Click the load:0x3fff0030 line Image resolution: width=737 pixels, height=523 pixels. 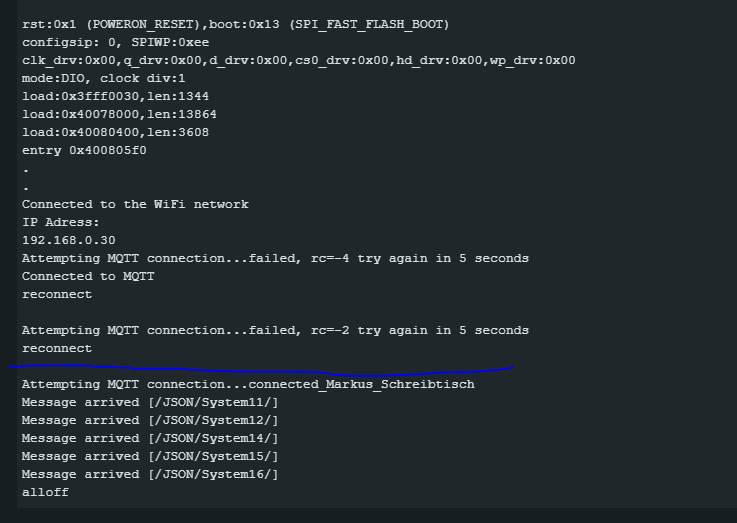coord(115,96)
